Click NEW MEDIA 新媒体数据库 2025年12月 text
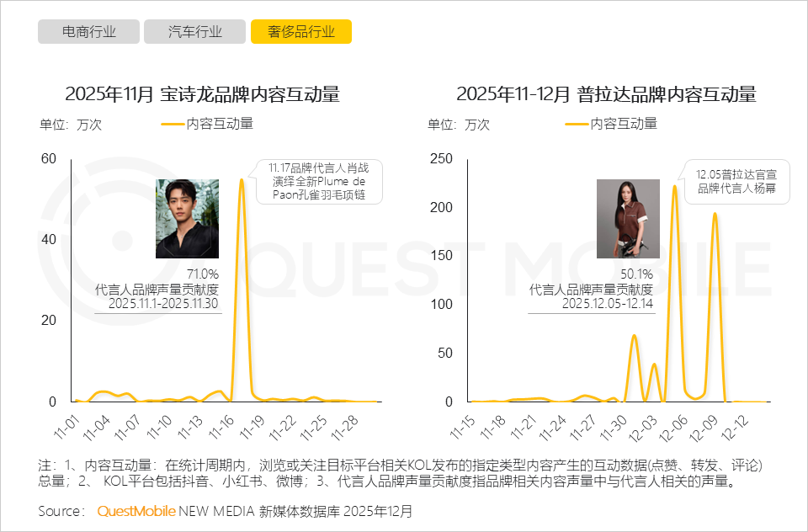Screen dimensions: 808x532 pyautogui.click(x=295, y=511)
